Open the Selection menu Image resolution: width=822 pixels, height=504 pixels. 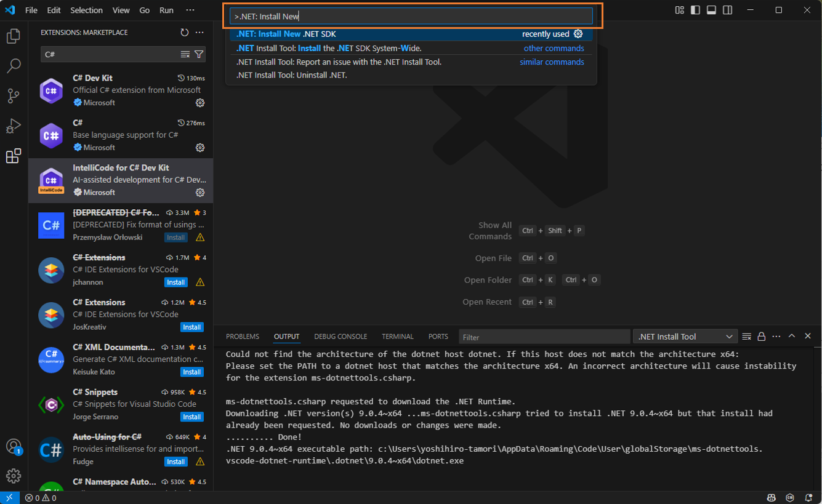pyautogui.click(x=86, y=10)
